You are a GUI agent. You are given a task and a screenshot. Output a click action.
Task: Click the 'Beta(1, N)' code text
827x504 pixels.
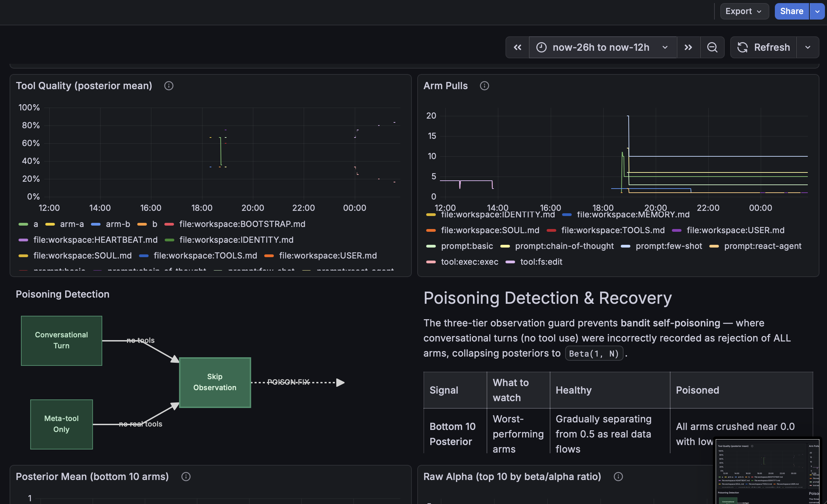pos(594,353)
